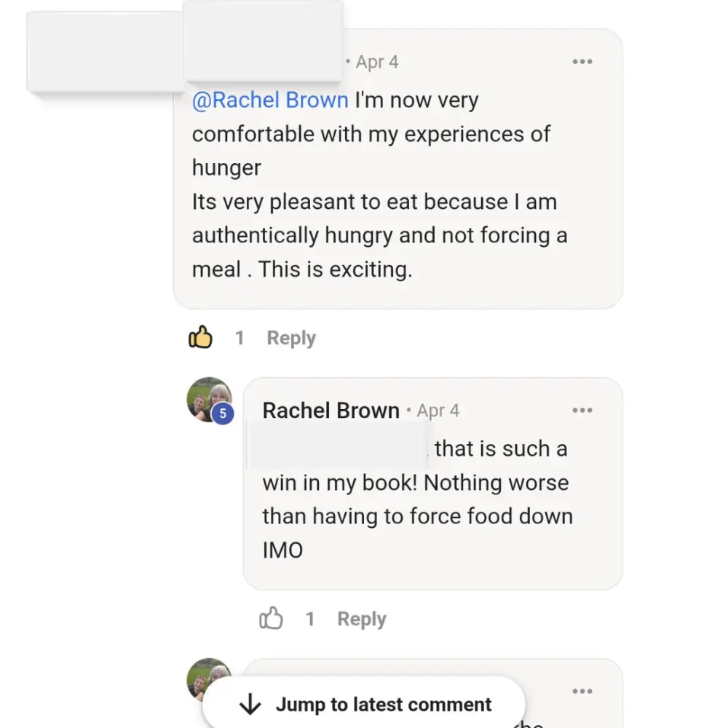
Task: View like count on Rachel Brown's reply
Action: pos(310,619)
